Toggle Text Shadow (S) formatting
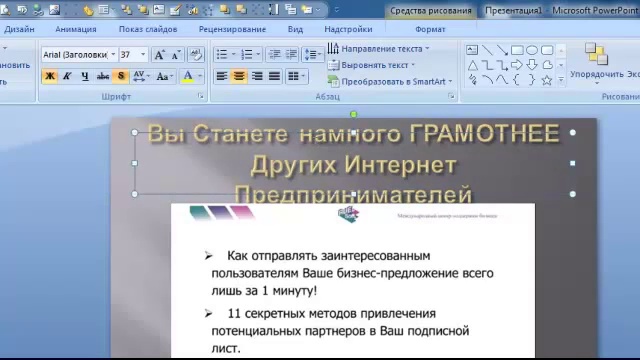The width and height of the screenshot is (640, 360). click(x=121, y=76)
